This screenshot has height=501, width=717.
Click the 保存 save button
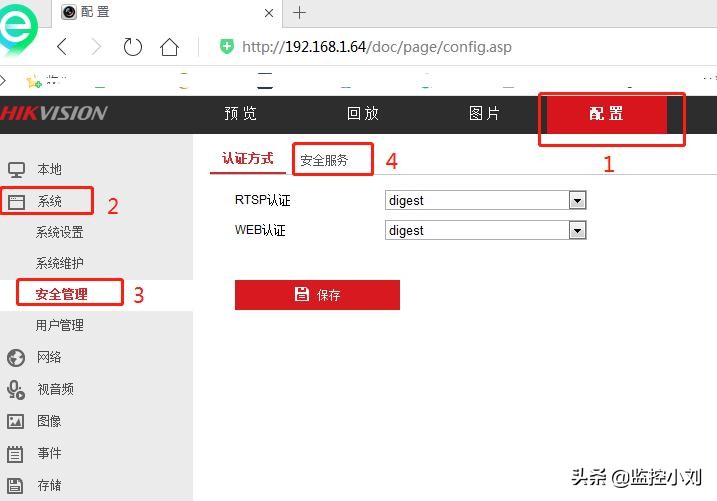click(317, 295)
